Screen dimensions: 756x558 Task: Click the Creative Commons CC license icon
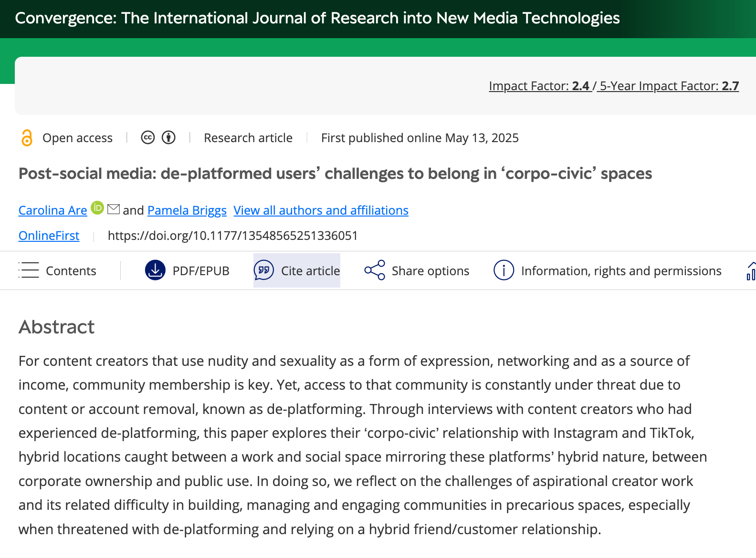[148, 138]
